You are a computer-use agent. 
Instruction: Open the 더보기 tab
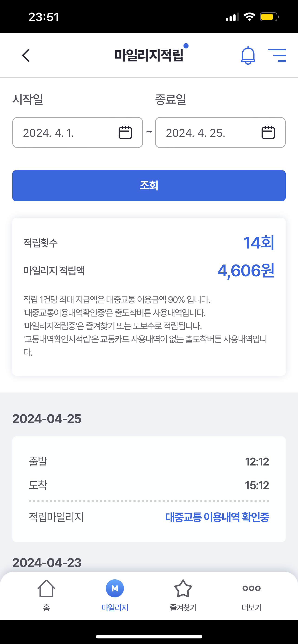[251, 608]
